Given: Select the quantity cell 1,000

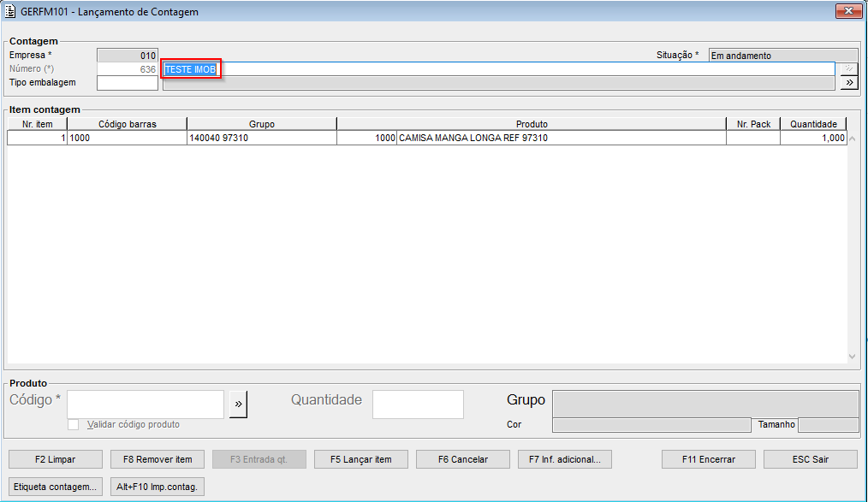Looking at the screenshot, I should tap(813, 138).
